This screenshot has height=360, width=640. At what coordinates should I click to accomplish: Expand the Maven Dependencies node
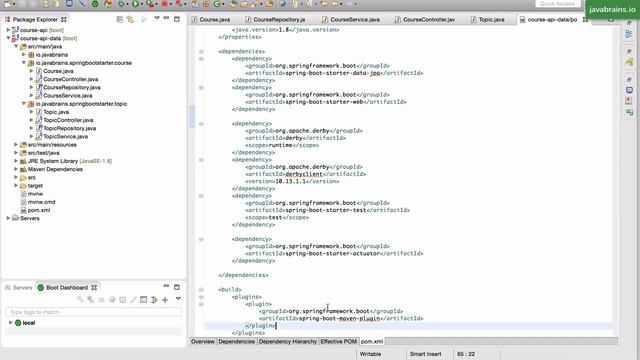click(x=16, y=169)
